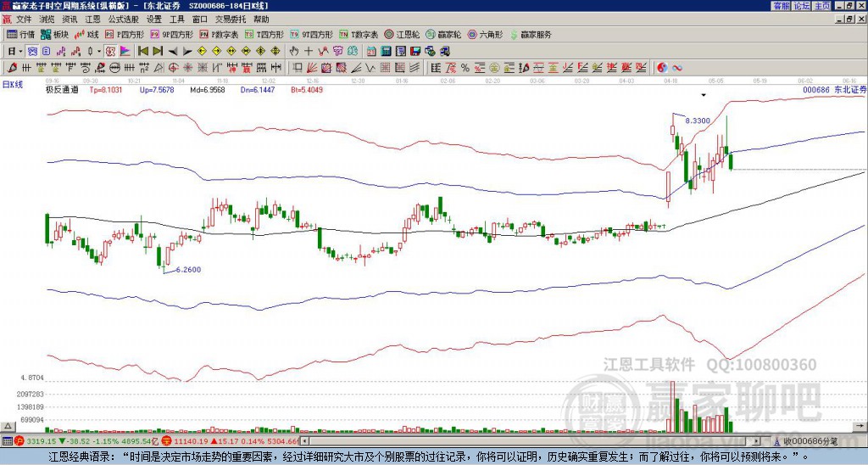Open the 江恩 menu
The image size is (868, 465).
pos(93,20)
